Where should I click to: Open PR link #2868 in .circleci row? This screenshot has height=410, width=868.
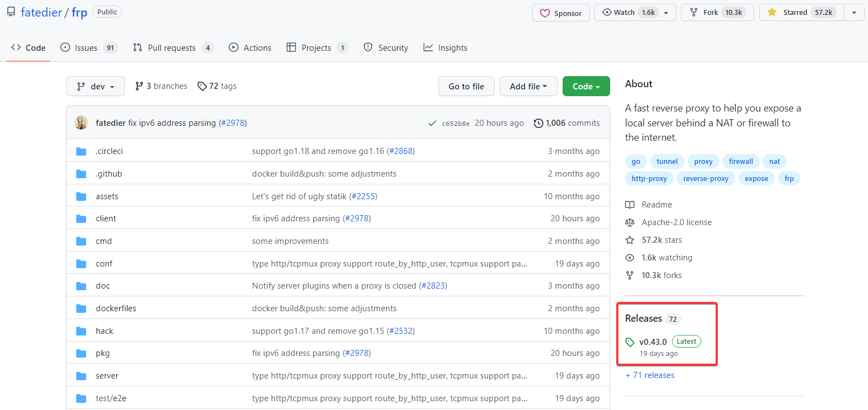pos(401,151)
